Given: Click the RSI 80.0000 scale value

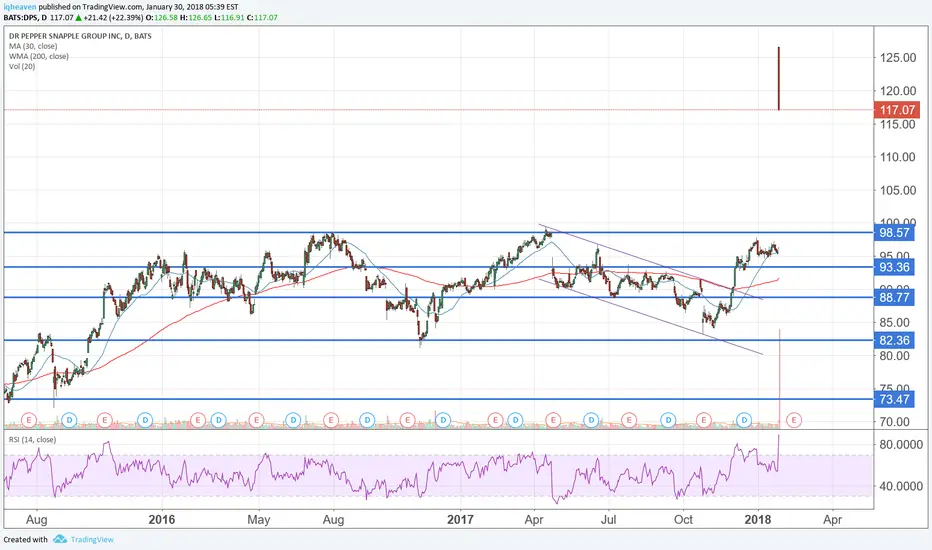Looking at the screenshot, I should [901, 444].
